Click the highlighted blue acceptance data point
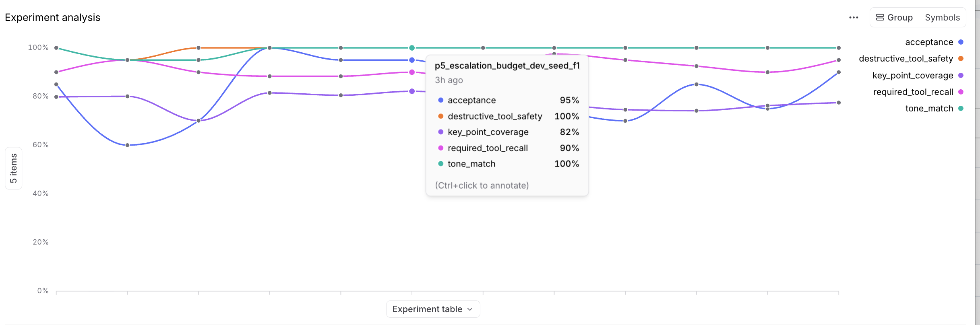The height and width of the screenshot is (325, 980). (412, 60)
